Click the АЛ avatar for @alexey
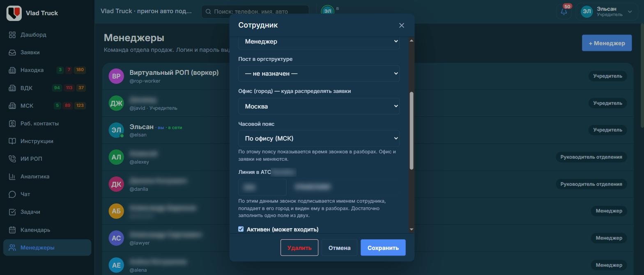The height and width of the screenshot is (275, 644). (x=116, y=157)
